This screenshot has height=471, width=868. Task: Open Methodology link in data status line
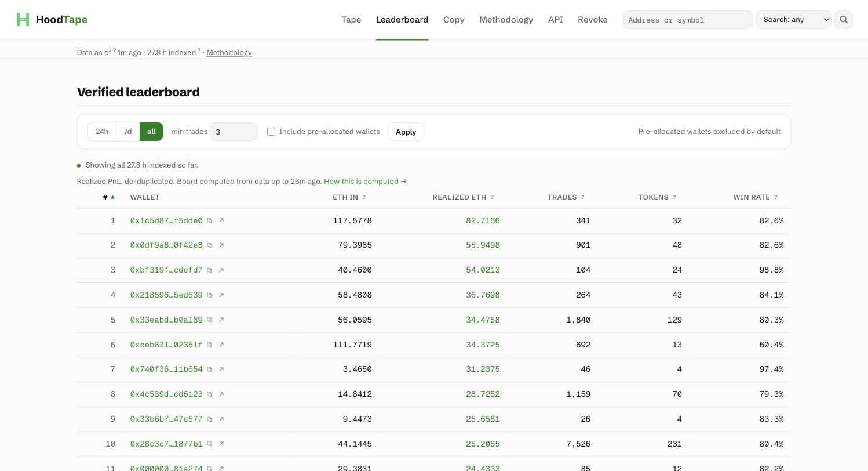coord(229,53)
